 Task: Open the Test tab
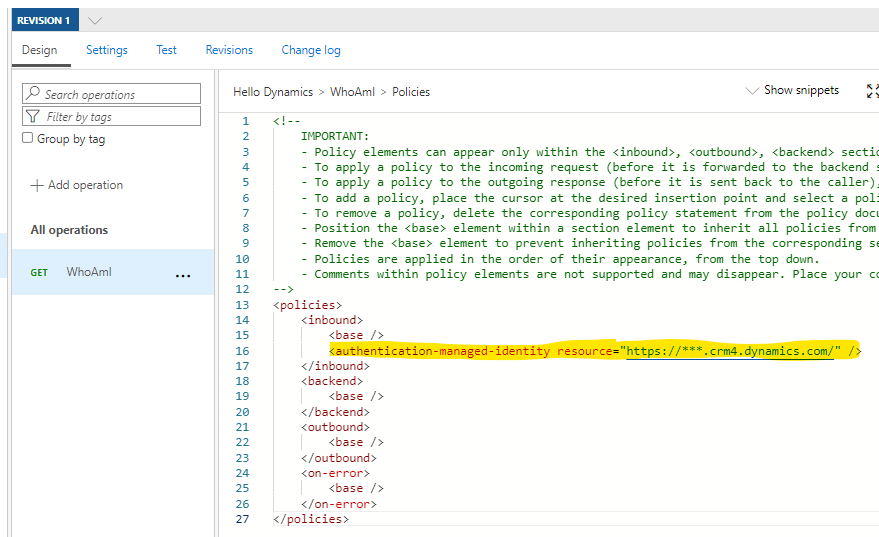click(x=166, y=50)
